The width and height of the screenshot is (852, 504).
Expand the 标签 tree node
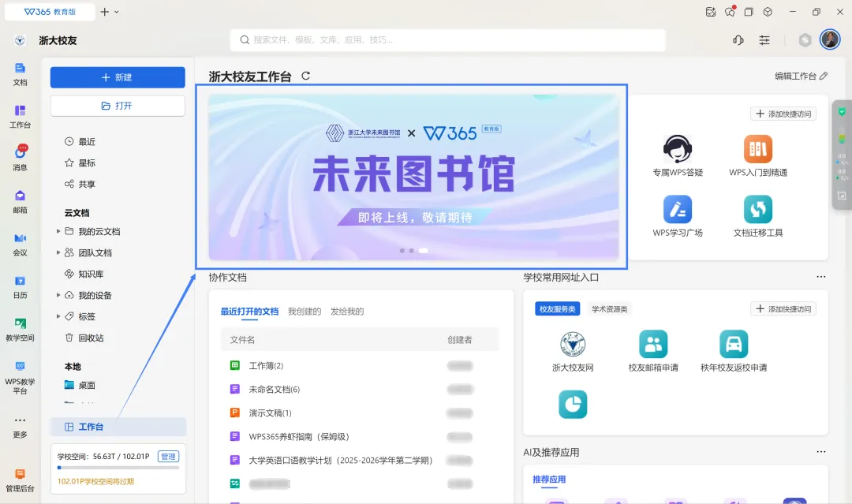pos(58,316)
